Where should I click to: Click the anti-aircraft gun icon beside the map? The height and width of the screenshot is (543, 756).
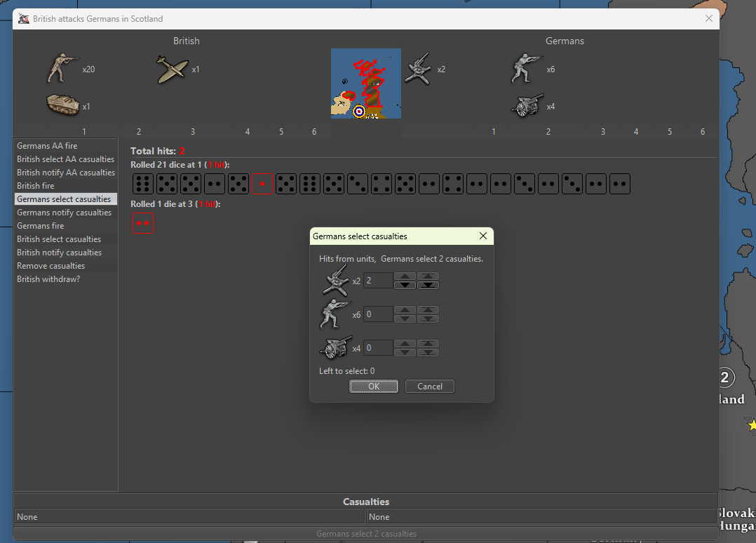tap(418, 69)
